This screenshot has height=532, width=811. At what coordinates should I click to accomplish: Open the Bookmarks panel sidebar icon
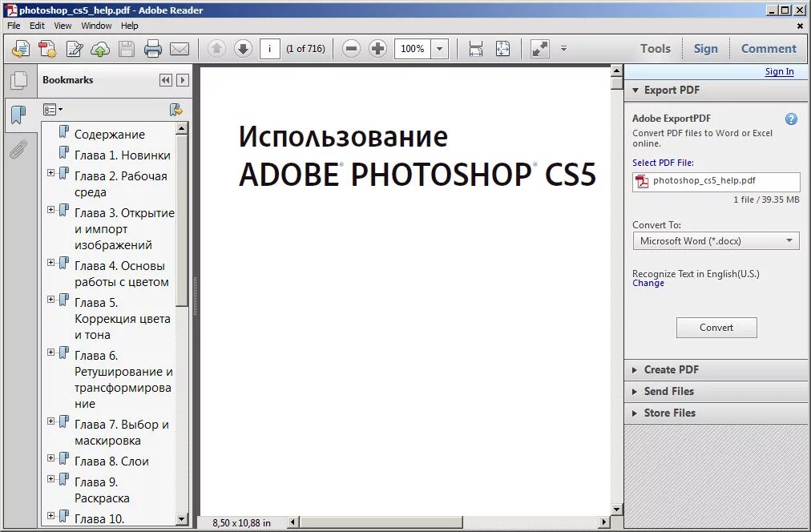(x=18, y=115)
